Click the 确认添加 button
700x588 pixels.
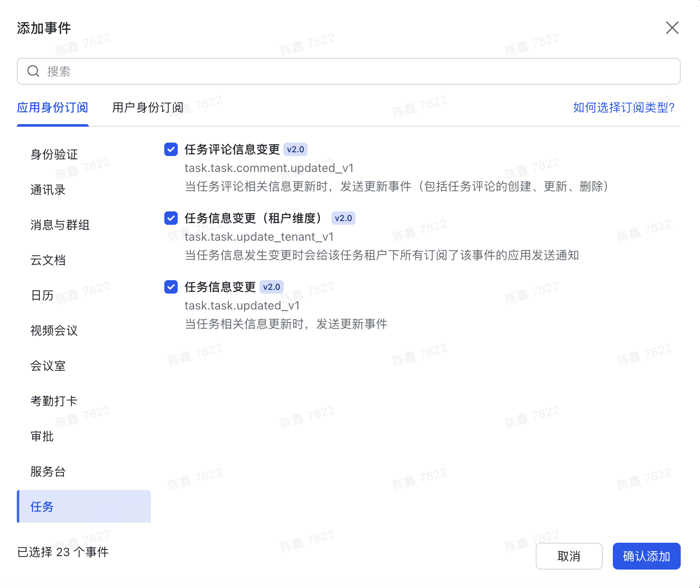click(x=646, y=556)
